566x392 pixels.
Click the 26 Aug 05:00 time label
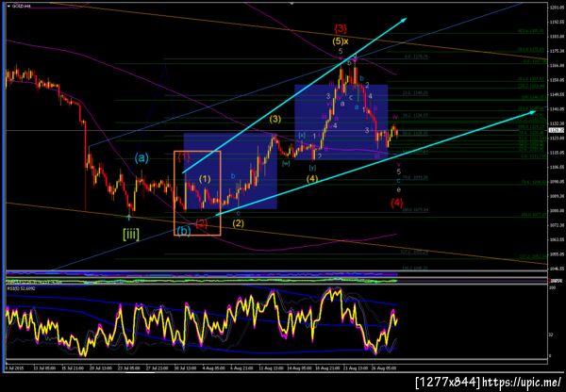tap(386, 368)
